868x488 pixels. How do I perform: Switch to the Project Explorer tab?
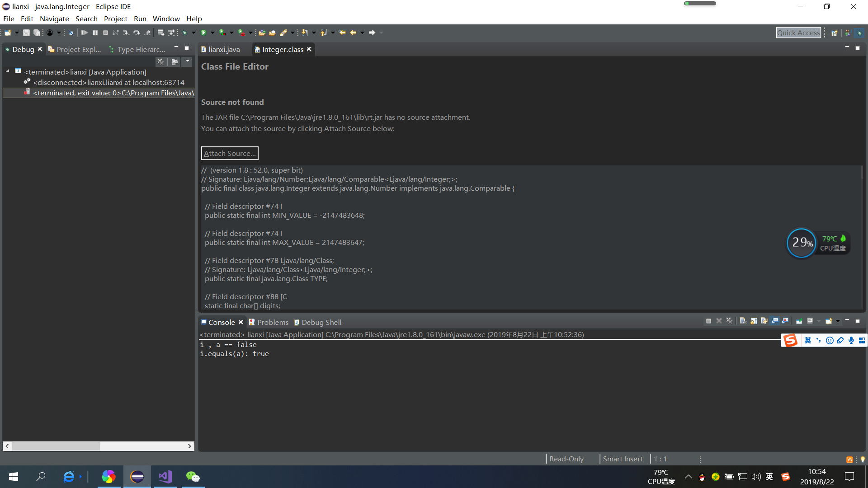tap(75, 49)
